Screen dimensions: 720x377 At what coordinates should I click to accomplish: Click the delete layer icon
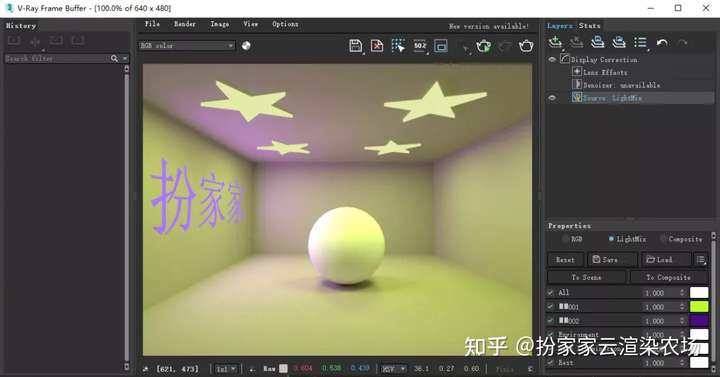[x=576, y=42]
